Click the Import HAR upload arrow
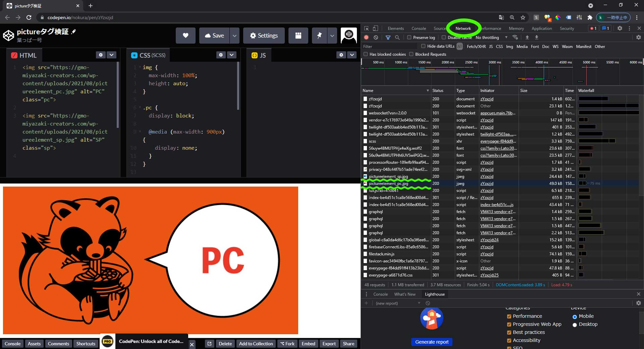This screenshot has width=644, height=349. pyautogui.click(x=527, y=37)
